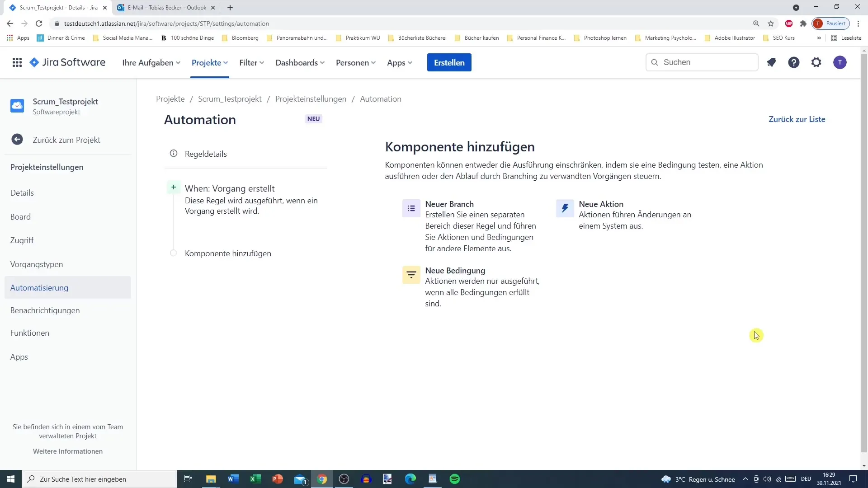
Task: Open the 'Projekteinstellungen' breadcrumb menu item
Action: 310,99
